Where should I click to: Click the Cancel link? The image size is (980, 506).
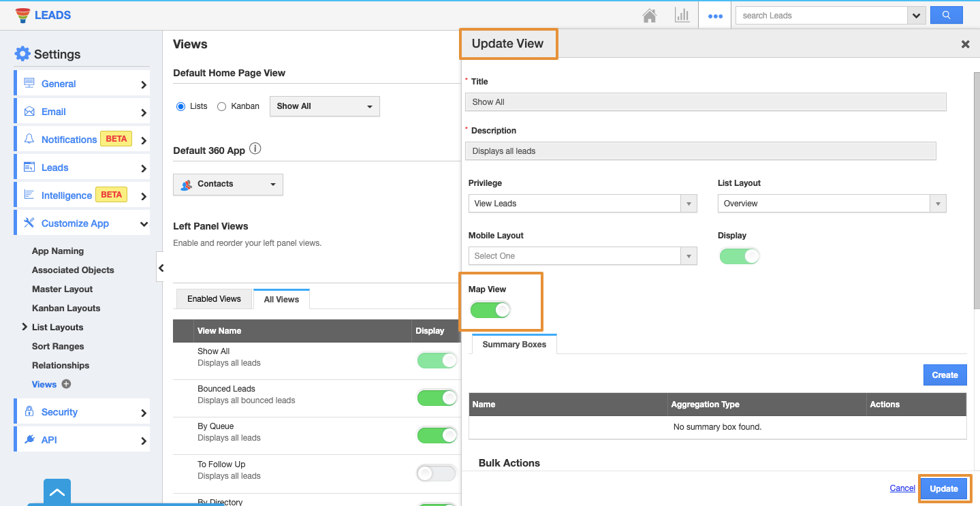pyautogui.click(x=902, y=488)
